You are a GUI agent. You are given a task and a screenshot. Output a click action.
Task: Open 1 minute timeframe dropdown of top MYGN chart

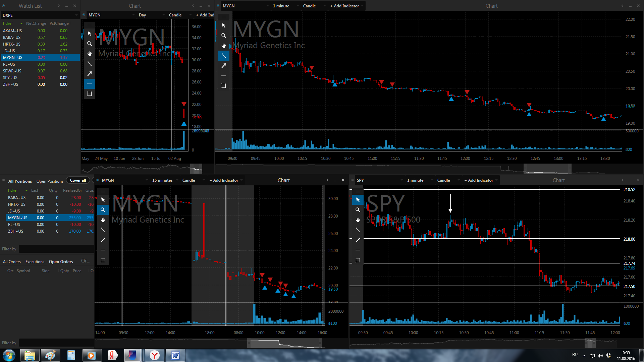click(286, 6)
